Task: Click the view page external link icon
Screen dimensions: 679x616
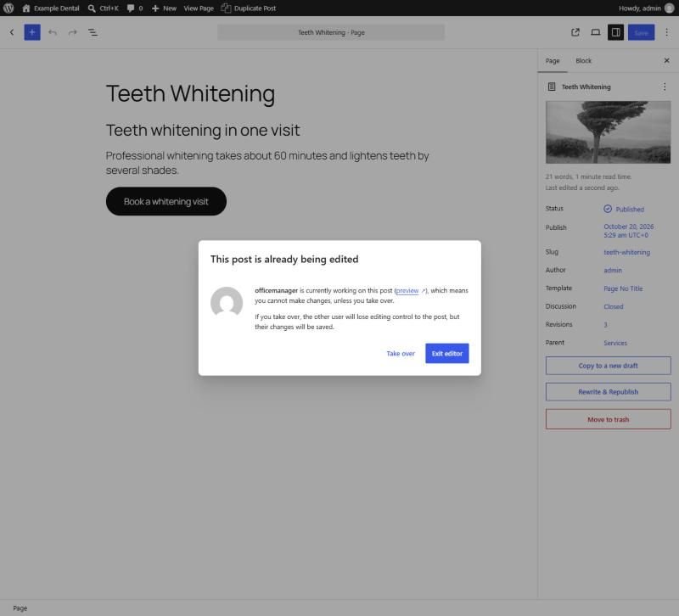Action: (x=575, y=32)
